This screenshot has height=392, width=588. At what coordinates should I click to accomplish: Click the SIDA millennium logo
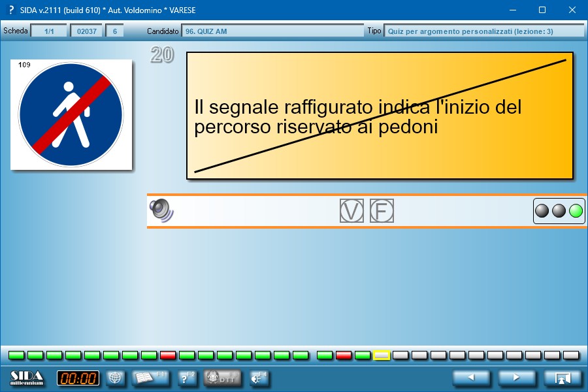point(27,378)
